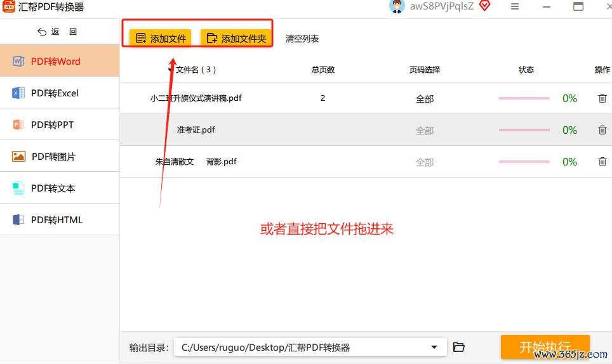
Task: Select the PDF转文本 tab
Action: [60, 188]
